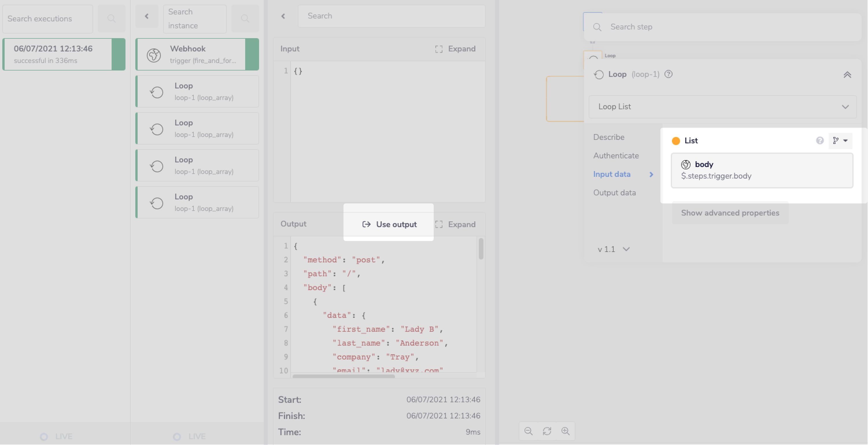Click the zoom out magnifier icon

529,431
